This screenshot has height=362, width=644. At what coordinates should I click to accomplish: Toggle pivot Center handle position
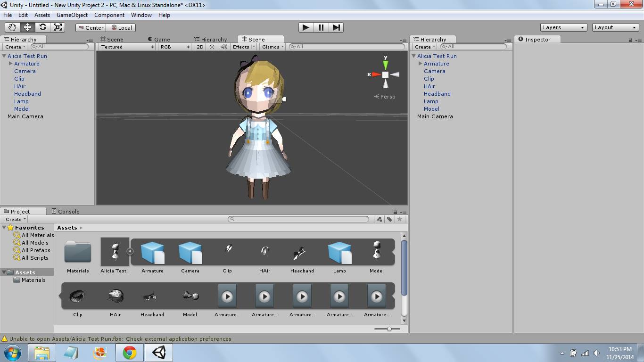pos(91,28)
